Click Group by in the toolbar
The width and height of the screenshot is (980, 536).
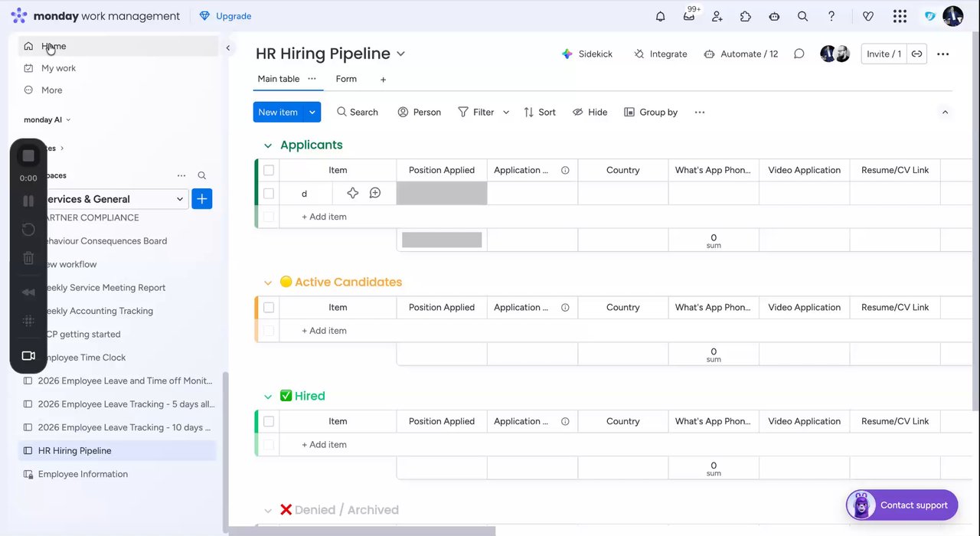pyautogui.click(x=651, y=112)
